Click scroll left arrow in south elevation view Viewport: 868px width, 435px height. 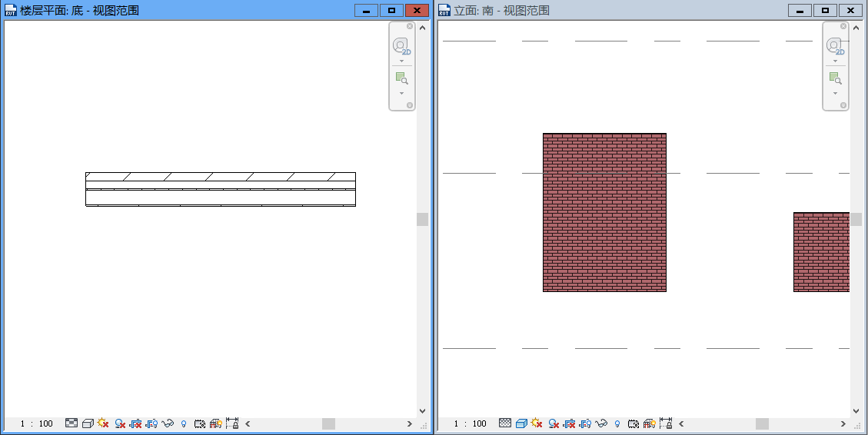[681, 424]
